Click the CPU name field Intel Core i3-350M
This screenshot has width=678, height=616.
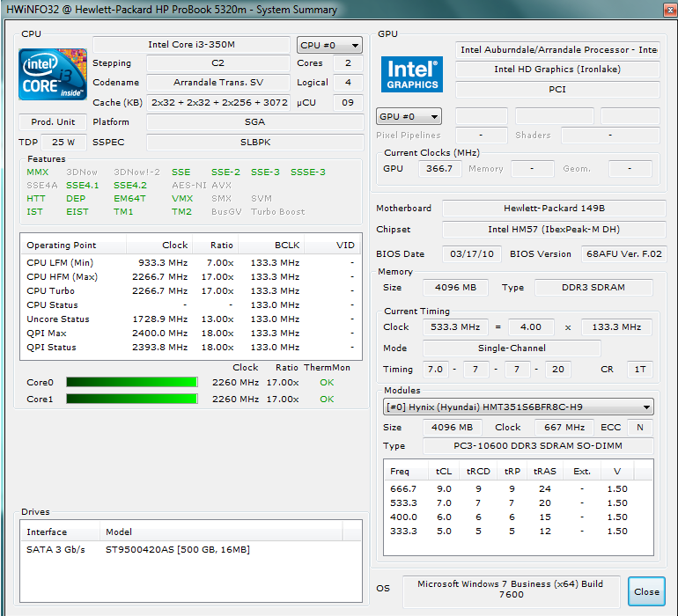tap(191, 45)
